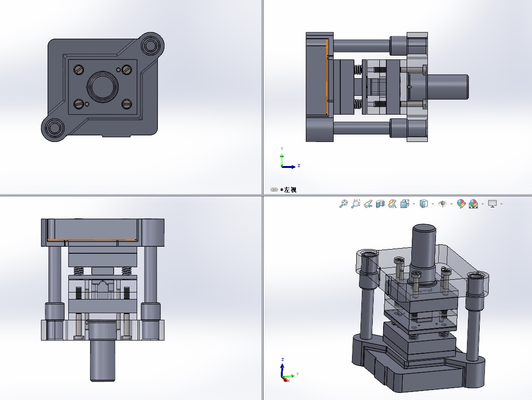
Task: Click the link-views icon beside *左視
Action: tap(274, 190)
